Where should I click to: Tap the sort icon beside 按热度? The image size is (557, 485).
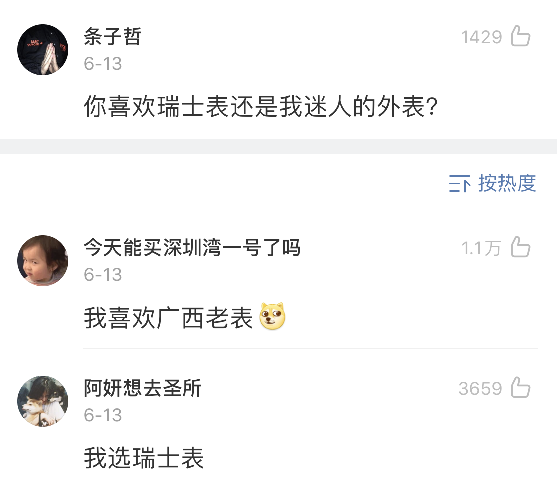pyautogui.click(x=459, y=184)
